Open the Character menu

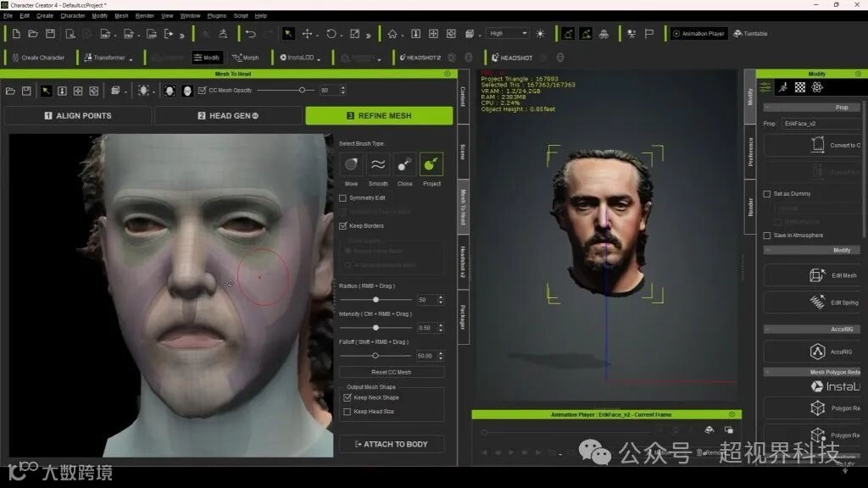click(73, 16)
